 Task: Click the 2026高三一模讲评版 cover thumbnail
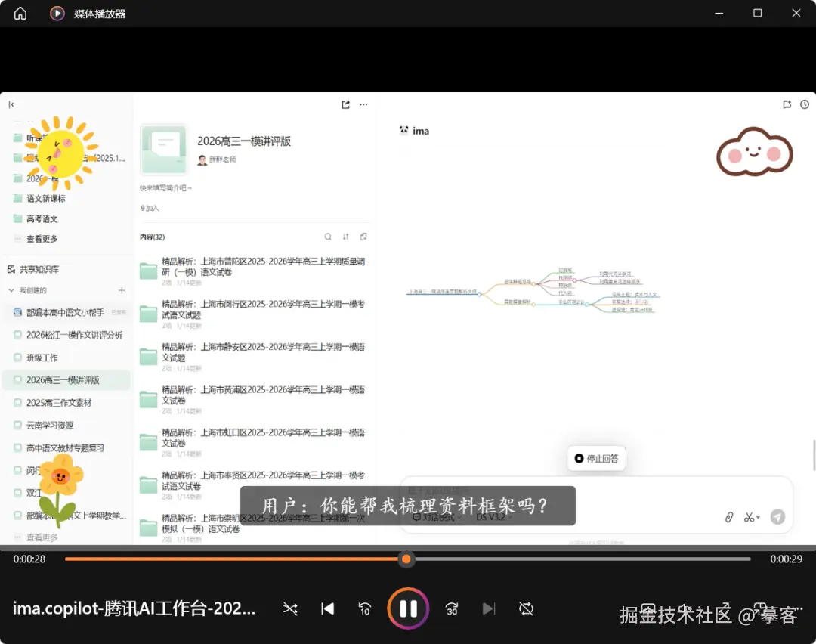click(164, 149)
